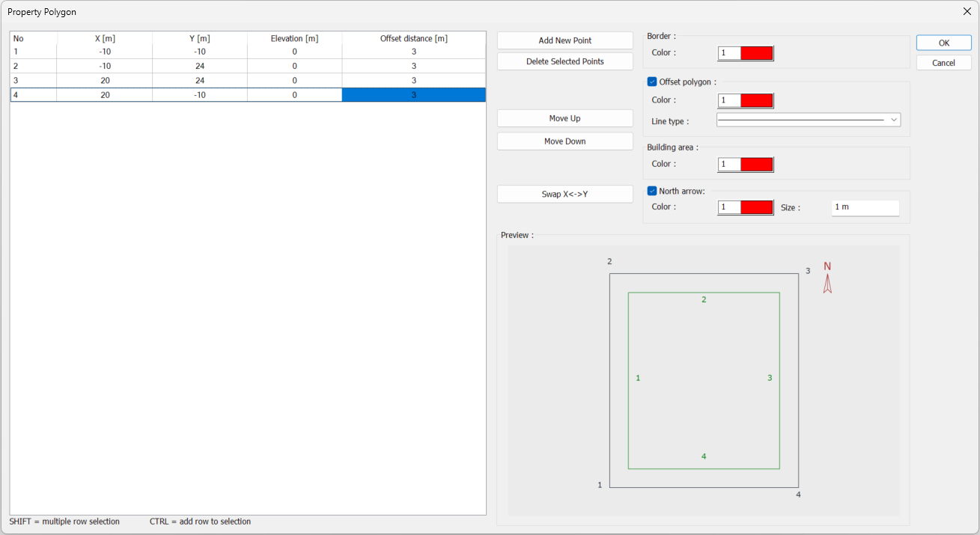The image size is (980, 535).
Task: Disable the Offset polygon checkbox
Action: [652, 82]
